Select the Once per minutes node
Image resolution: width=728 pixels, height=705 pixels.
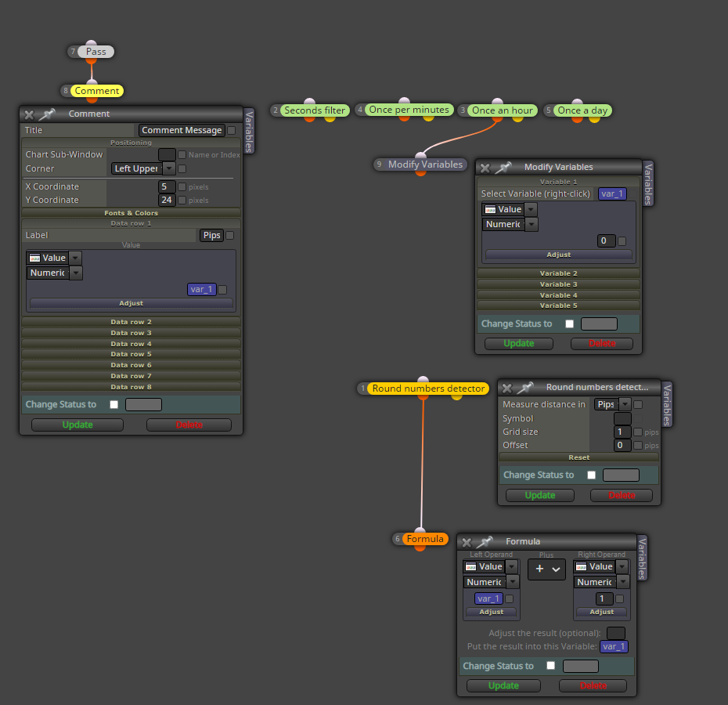pos(409,110)
